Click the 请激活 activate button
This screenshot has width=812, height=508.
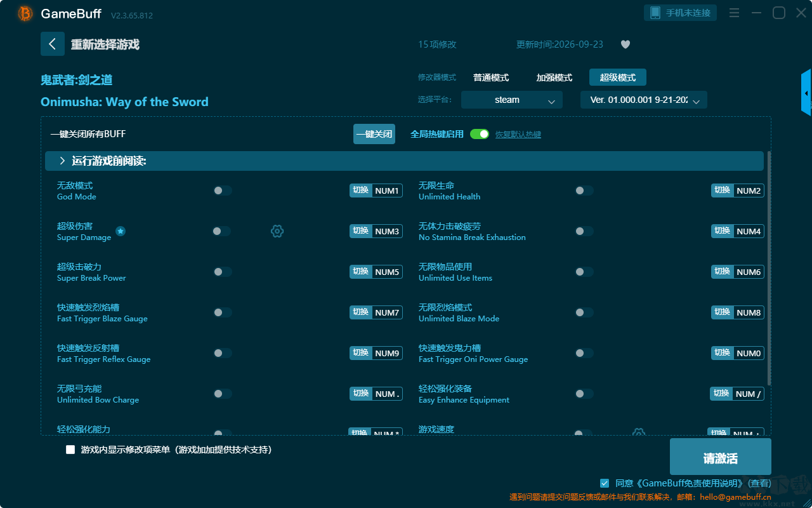pos(721,457)
